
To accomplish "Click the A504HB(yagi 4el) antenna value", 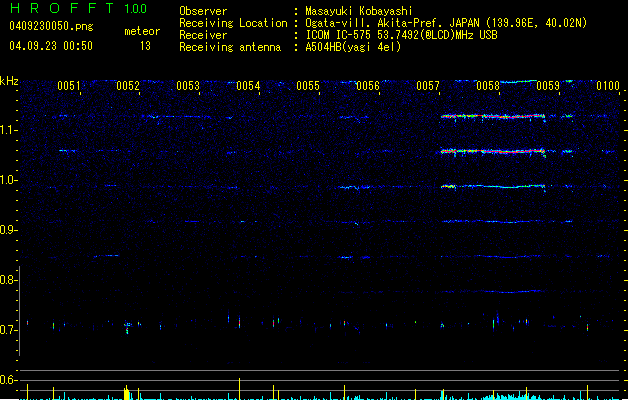I will (353, 47).
